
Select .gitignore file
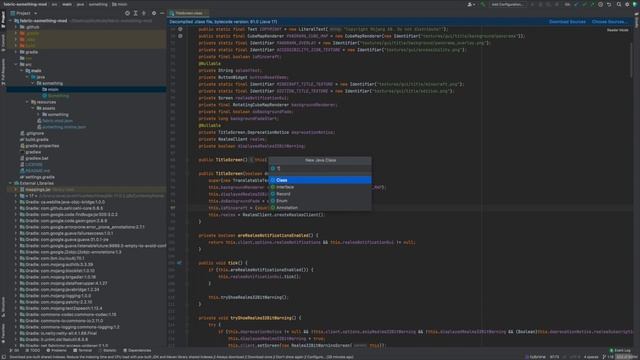tap(32, 133)
